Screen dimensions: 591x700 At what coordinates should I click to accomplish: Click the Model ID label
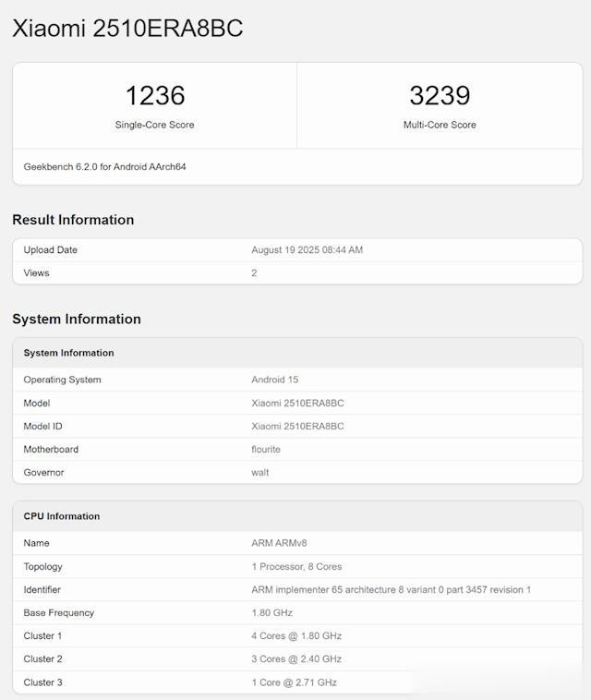(x=42, y=427)
